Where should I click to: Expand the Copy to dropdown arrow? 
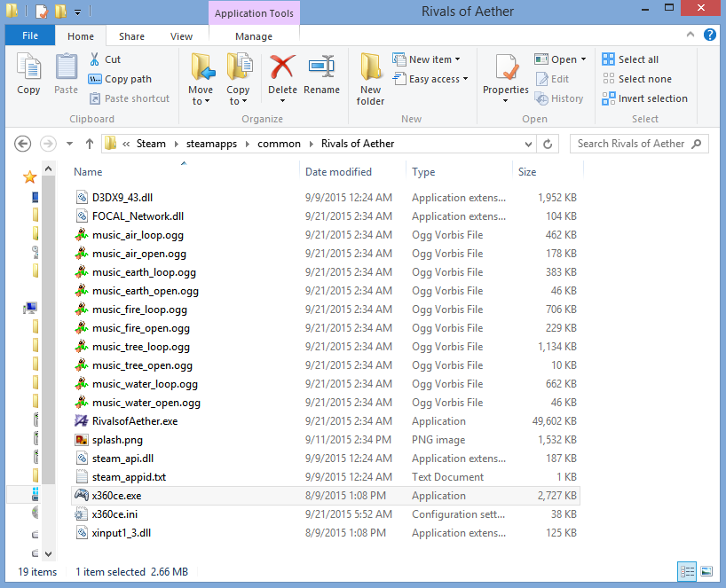click(x=244, y=101)
